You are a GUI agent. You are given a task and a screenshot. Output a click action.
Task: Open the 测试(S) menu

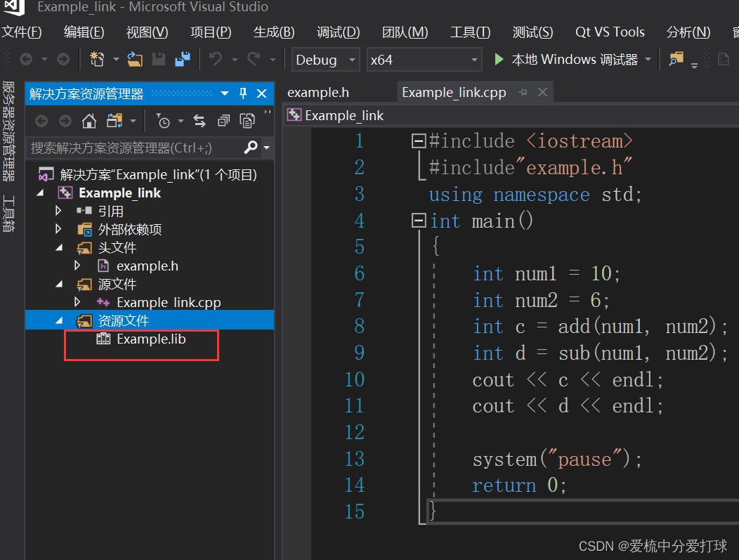532,32
